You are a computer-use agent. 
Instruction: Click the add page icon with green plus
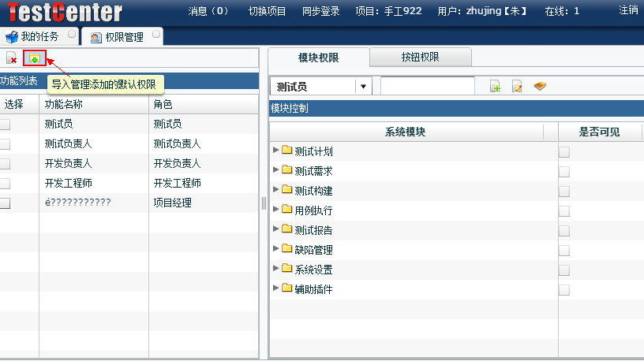pyautogui.click(x=495, y=87)
